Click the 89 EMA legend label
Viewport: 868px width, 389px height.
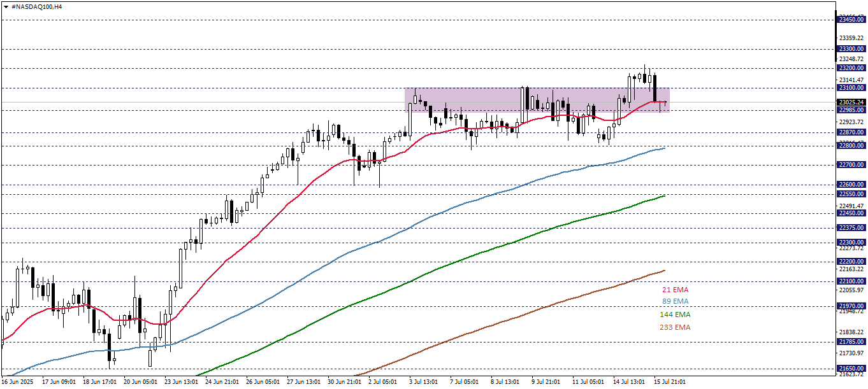677,301
